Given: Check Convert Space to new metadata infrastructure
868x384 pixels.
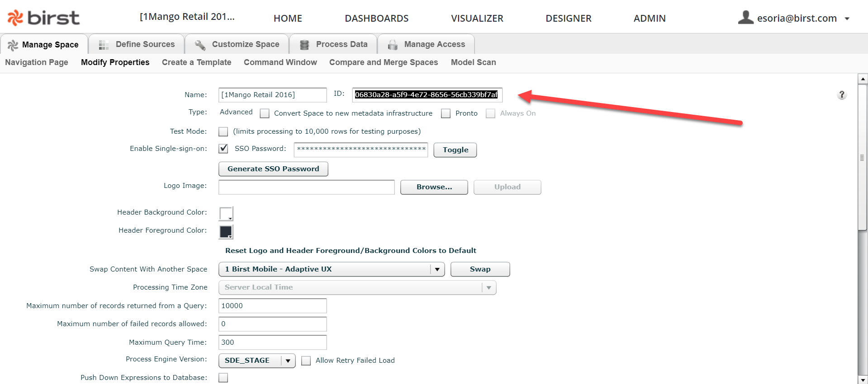Looking at the screenshot, I should (265, 113).
